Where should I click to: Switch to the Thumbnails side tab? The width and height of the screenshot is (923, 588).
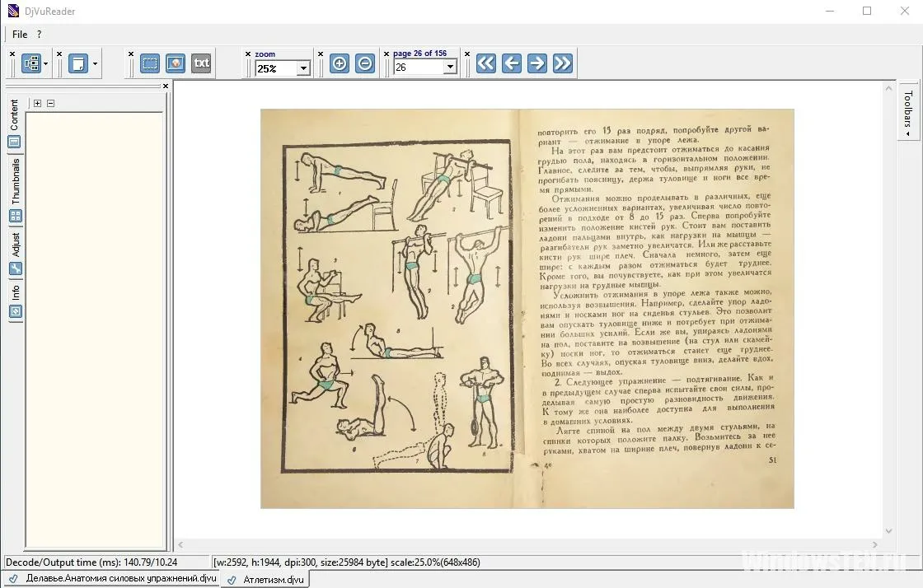tap(15, 181)
